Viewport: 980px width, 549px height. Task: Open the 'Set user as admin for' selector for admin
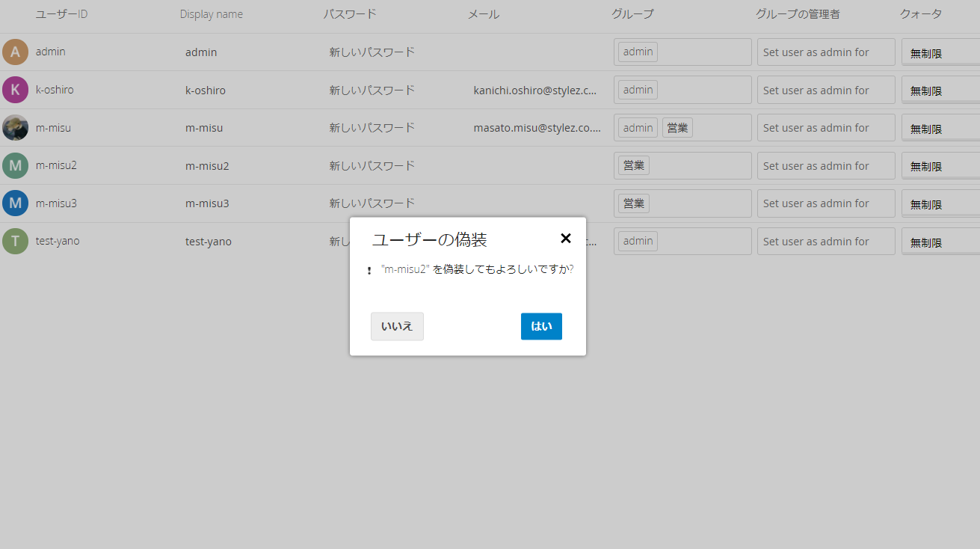[x=825, y=52]
